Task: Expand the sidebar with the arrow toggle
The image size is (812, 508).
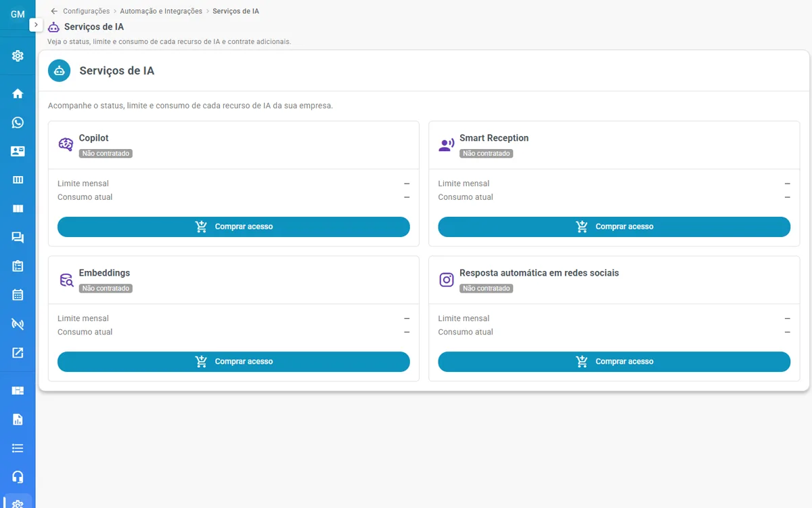Action: [x=37, y=24]
